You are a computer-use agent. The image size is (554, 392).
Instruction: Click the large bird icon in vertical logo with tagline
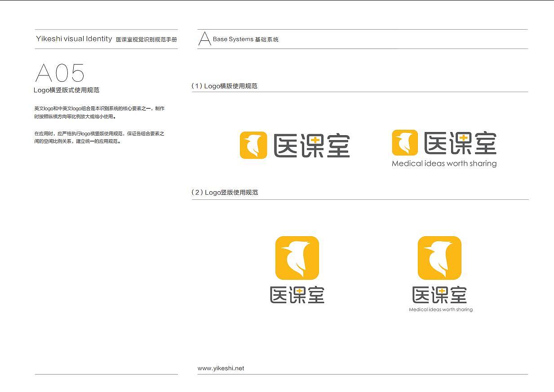439,258
